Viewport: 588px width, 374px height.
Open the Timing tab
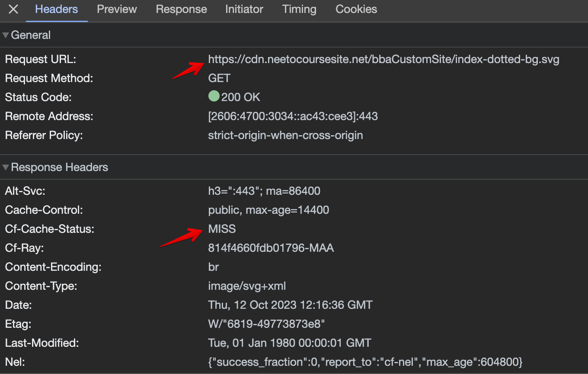tap(299, 10)
